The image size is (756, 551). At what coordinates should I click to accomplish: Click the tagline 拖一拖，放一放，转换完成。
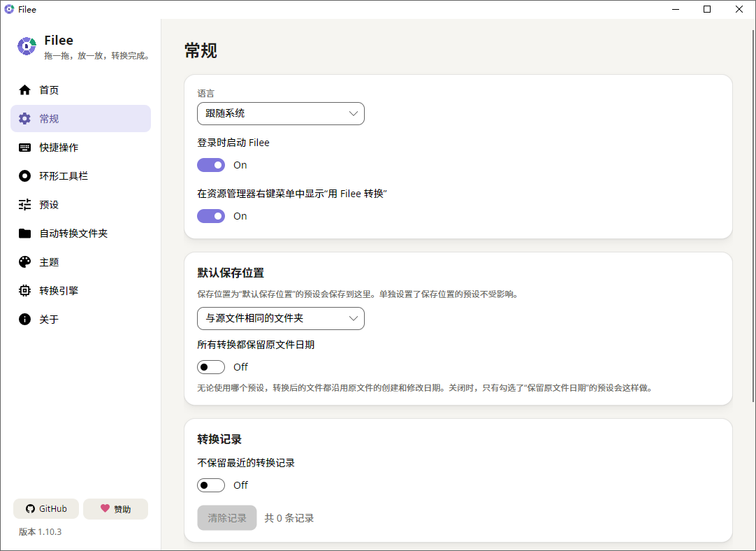click(99, 56)
